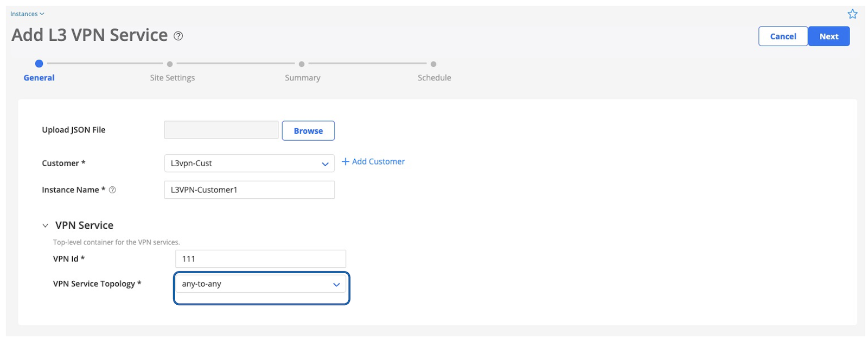The width and height of the screenshot is (868, 340).
Task: Open the Instances breadcrumb dropdown
Action: pyautogui.click(x=27, y=14)
